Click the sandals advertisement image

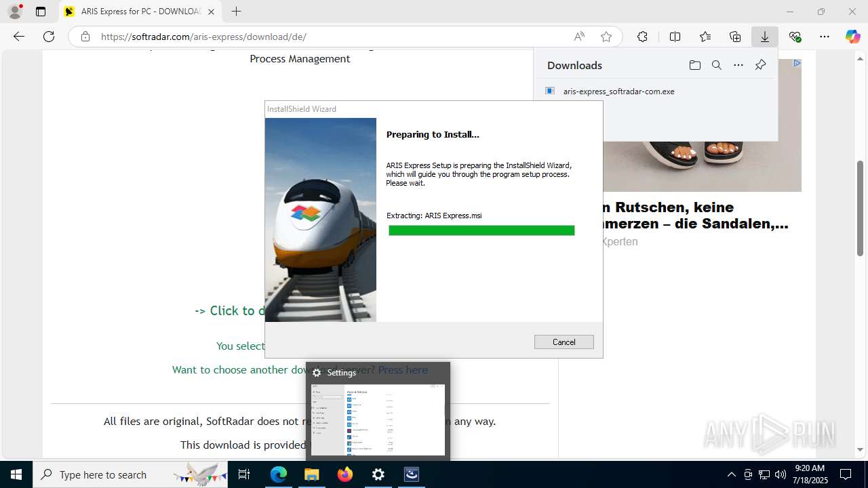tap(702, 166)
